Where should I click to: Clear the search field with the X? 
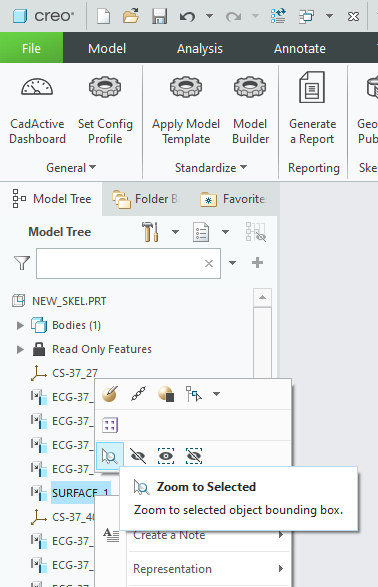tap(209, 263)
